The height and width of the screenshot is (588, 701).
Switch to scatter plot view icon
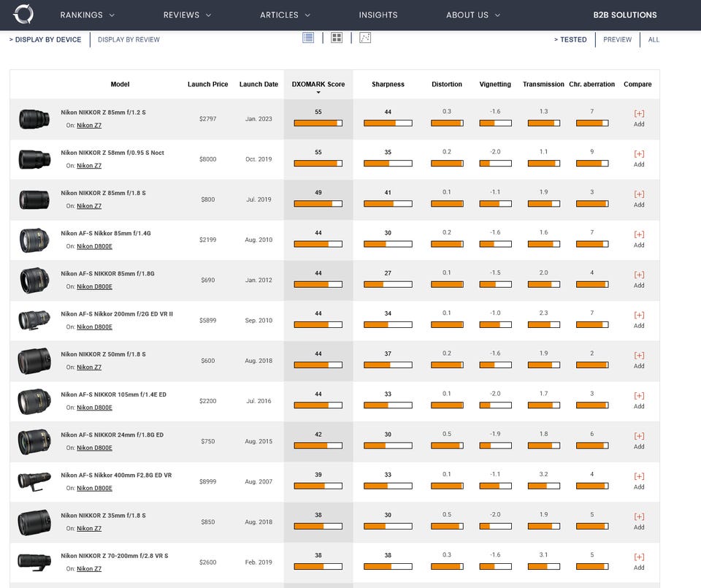(365, 38)
